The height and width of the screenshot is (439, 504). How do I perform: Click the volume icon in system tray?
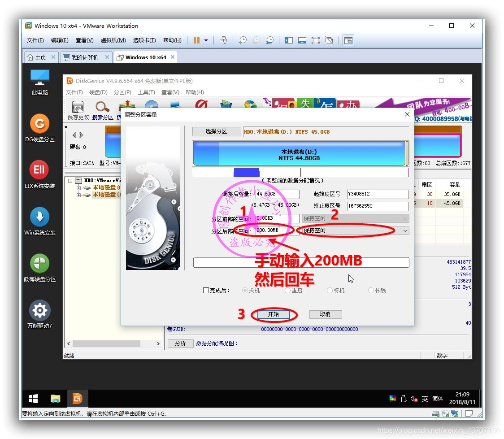point(414,399)
